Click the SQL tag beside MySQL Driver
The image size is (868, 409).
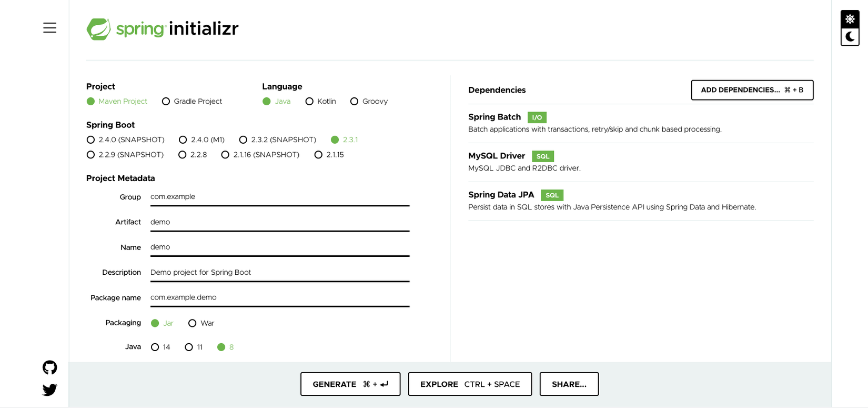pyautogui.click(x=542, y=156)
